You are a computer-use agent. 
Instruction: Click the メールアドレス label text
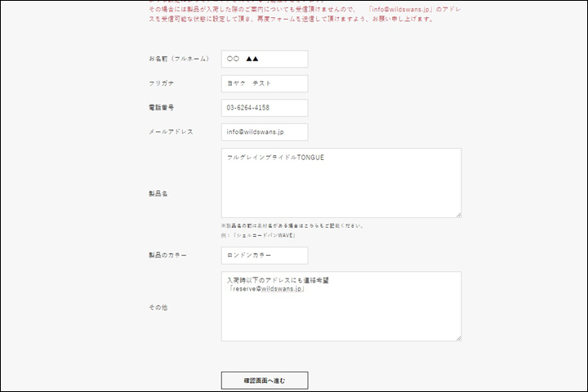[x=171, y=132]
